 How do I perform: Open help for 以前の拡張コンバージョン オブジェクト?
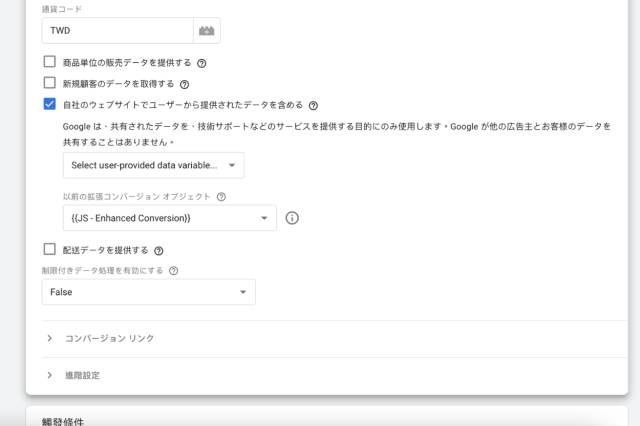click(221, 197)
